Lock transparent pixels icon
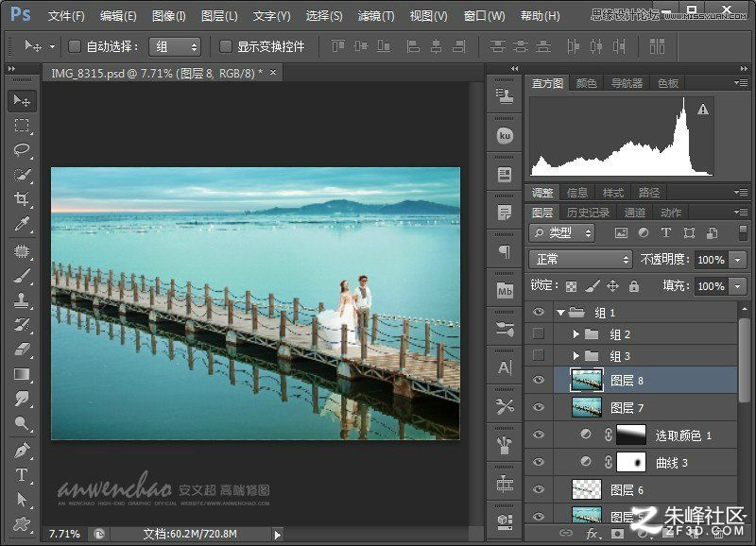 (571, 287)
